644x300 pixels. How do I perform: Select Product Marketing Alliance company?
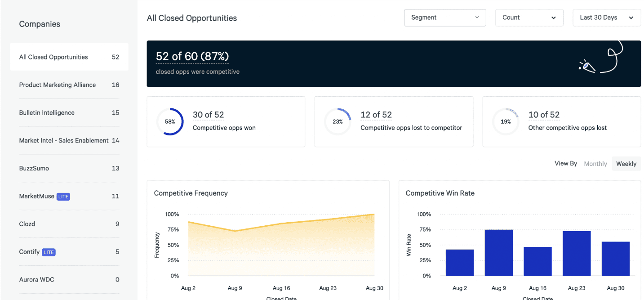(69, 85)
